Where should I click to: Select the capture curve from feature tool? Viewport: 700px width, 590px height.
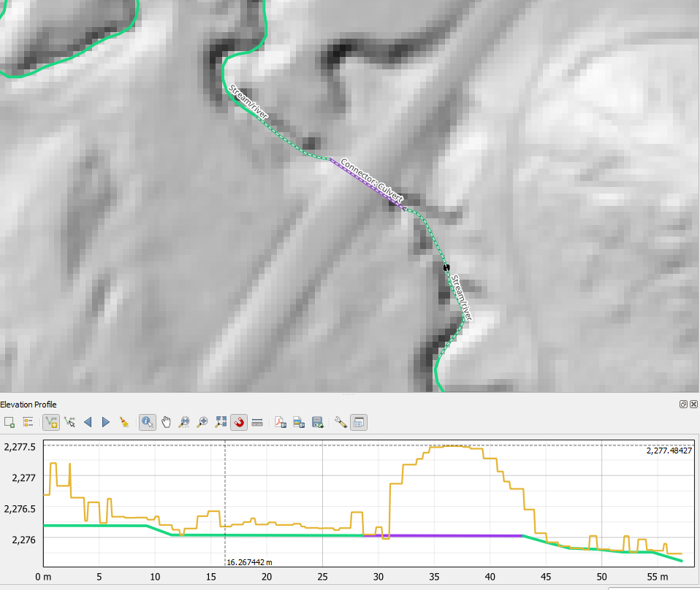pos(70,421)
